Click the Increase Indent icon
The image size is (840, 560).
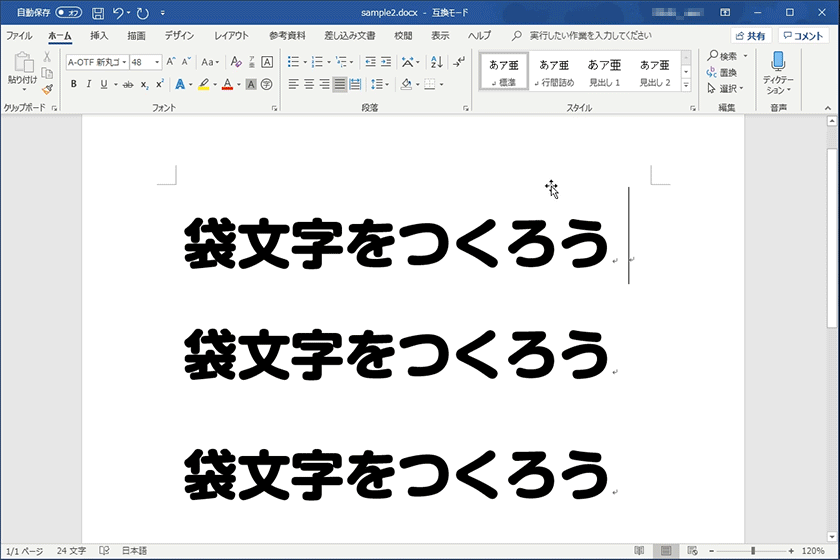click(x=386, y=62)
